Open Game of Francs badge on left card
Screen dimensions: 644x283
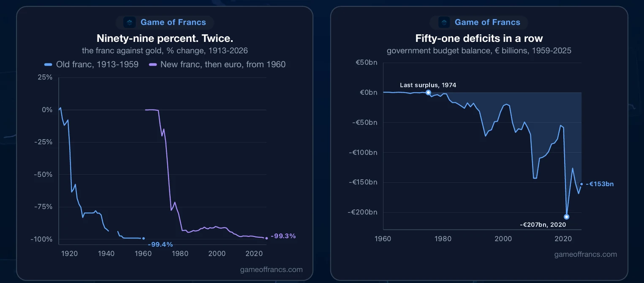[165, 22]
